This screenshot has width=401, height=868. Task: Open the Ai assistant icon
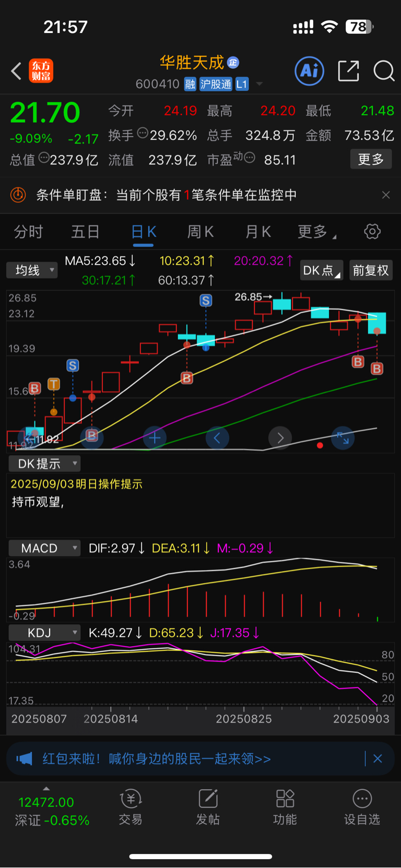coord(310,71)
